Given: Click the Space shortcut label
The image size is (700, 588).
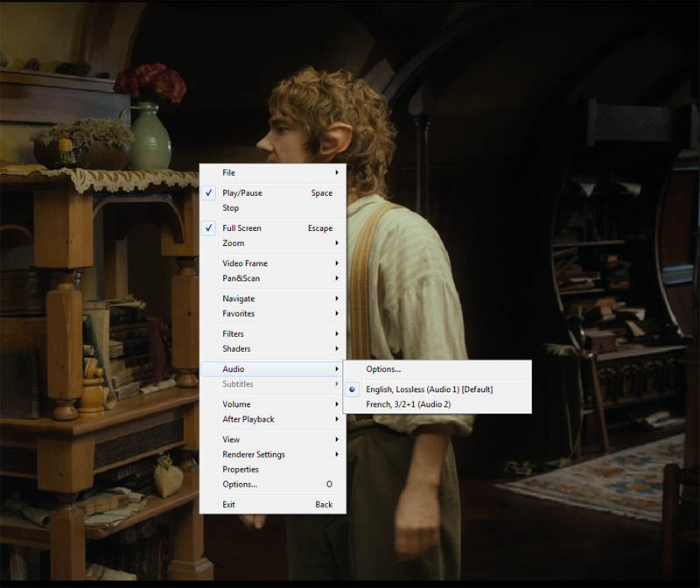Looking at the screenshot, I should [x=322, y=193].
